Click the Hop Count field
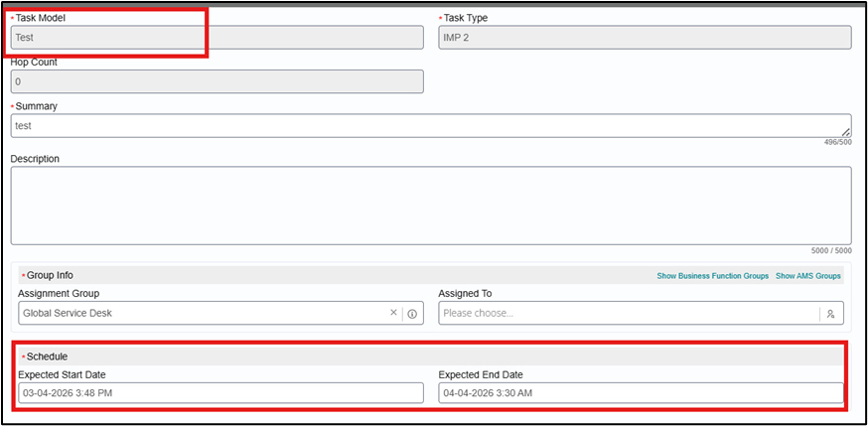Viewport: 868px width, 426px height. click(x=217, y=81)
